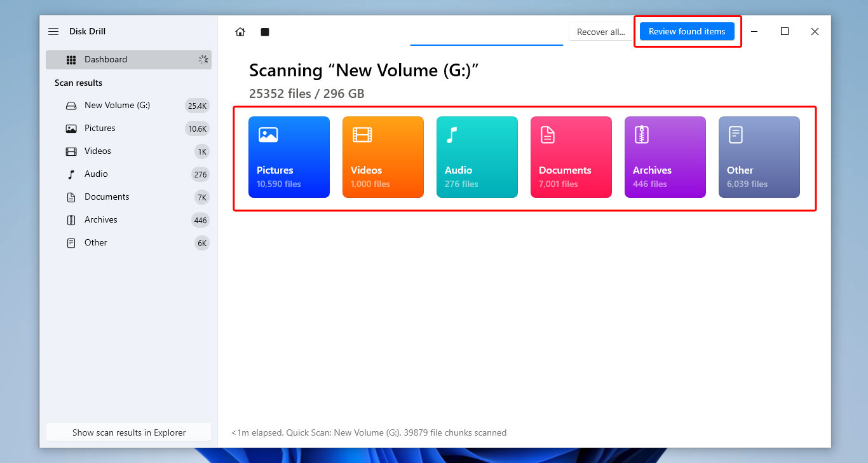This screenshot has width=868, height=463.
Task: Click the drive icon beside New Volume (G:)
Action: [71, 106]
